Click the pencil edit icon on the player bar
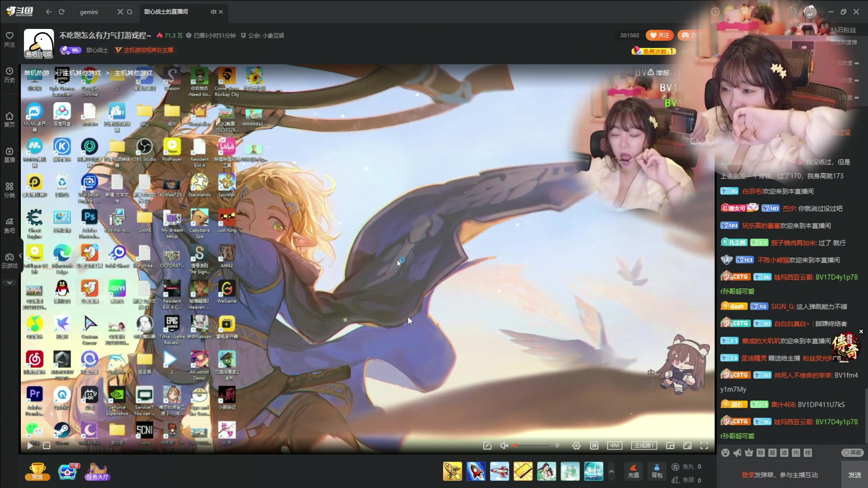Image resolution: width=868 pixels, height=488 pixels. [x=487, y=446]
